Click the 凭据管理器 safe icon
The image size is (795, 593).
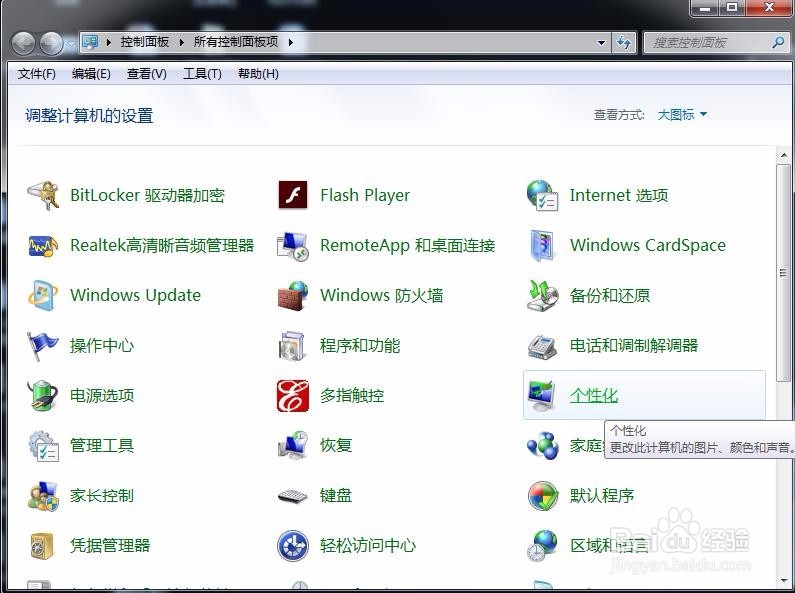coord(42,546)
